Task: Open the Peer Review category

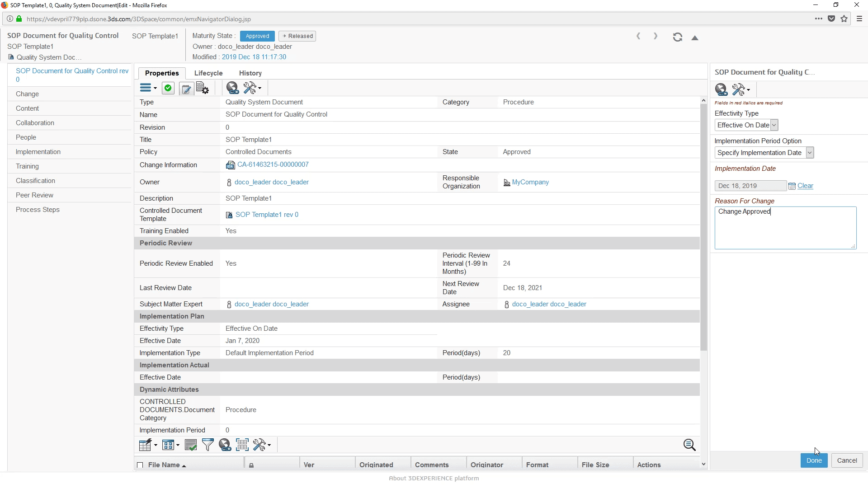Action: tap(34, 195)
